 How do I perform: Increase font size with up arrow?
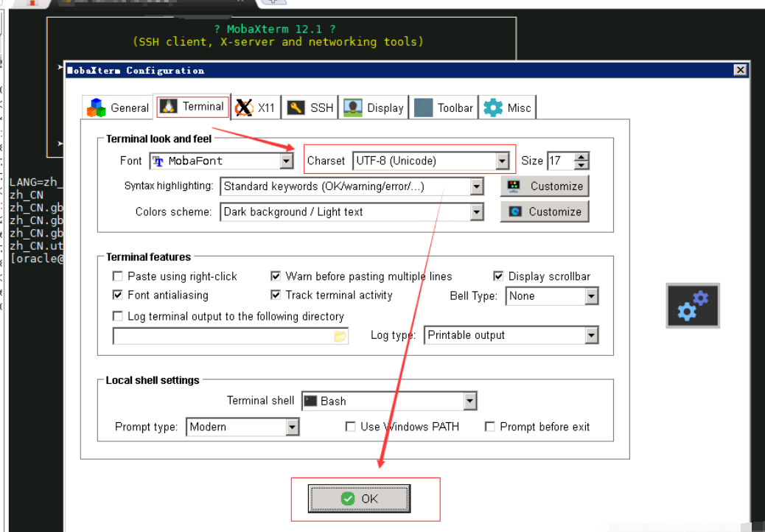tap(581, 156)
